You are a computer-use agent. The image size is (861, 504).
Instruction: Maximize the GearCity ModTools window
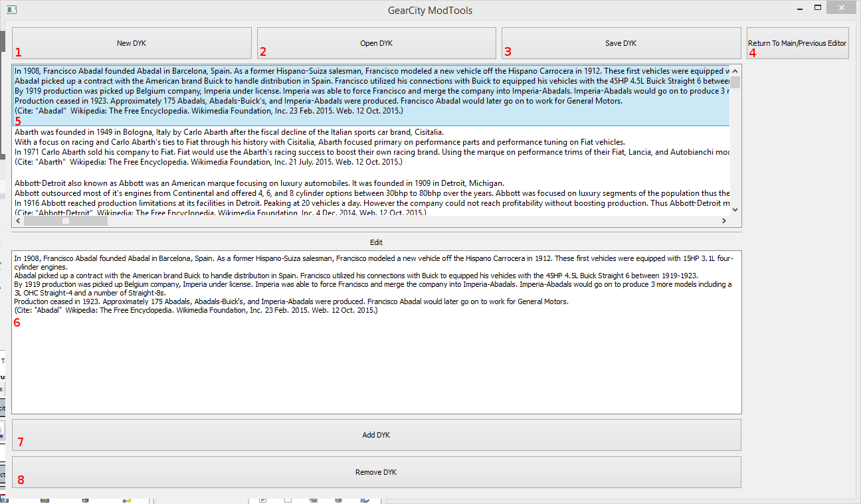click(818, 8)
